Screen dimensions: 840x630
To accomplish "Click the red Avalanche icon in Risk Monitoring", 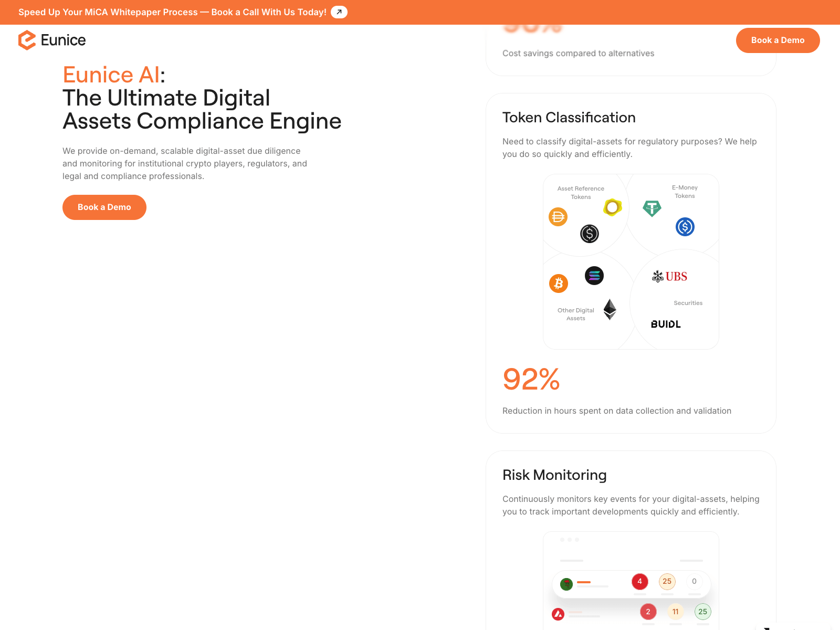I will 558,614.
